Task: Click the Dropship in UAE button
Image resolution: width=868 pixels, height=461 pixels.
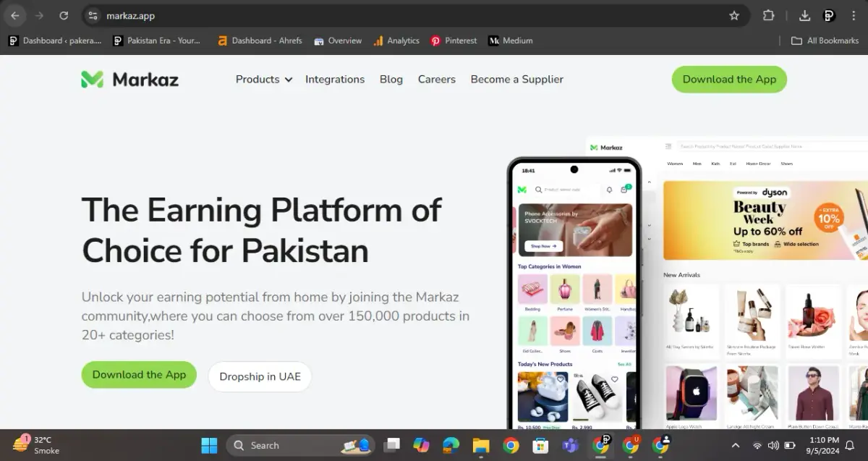Action: [260, 376]
